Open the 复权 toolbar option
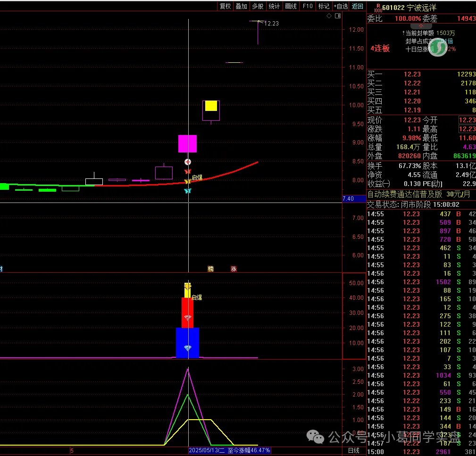Viewport: 476px width, 456px height. 225,7
